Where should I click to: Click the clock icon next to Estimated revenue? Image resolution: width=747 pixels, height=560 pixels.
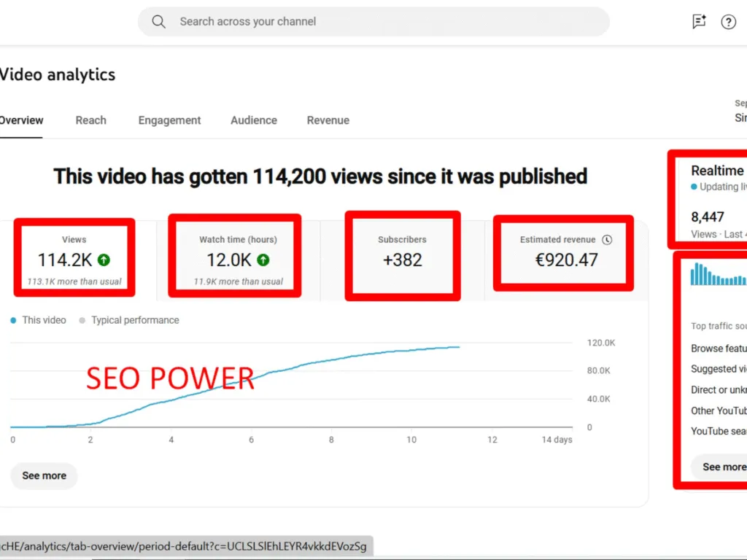coord(607,240)
